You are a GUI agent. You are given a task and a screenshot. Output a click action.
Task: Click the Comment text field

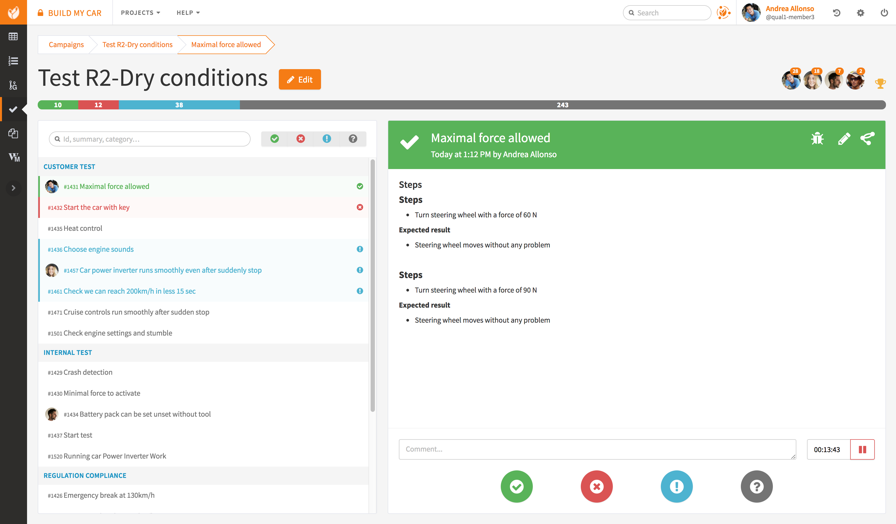[x=597, y=450]
